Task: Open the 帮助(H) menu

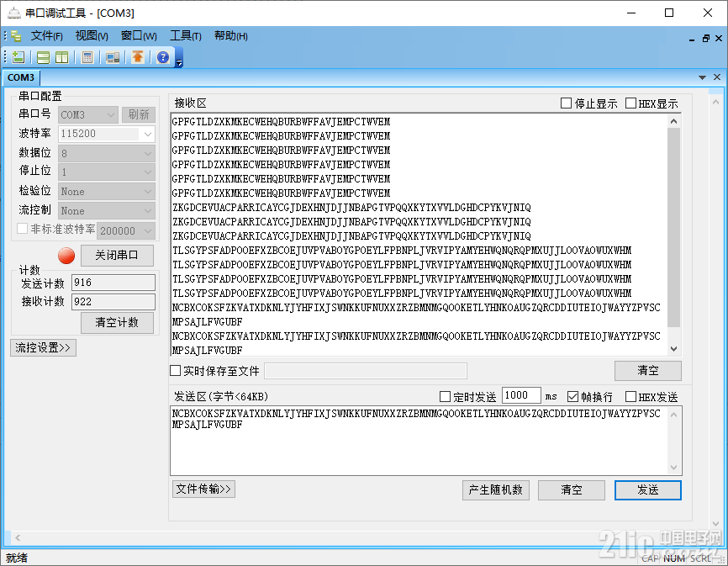Action: [230, 36]
